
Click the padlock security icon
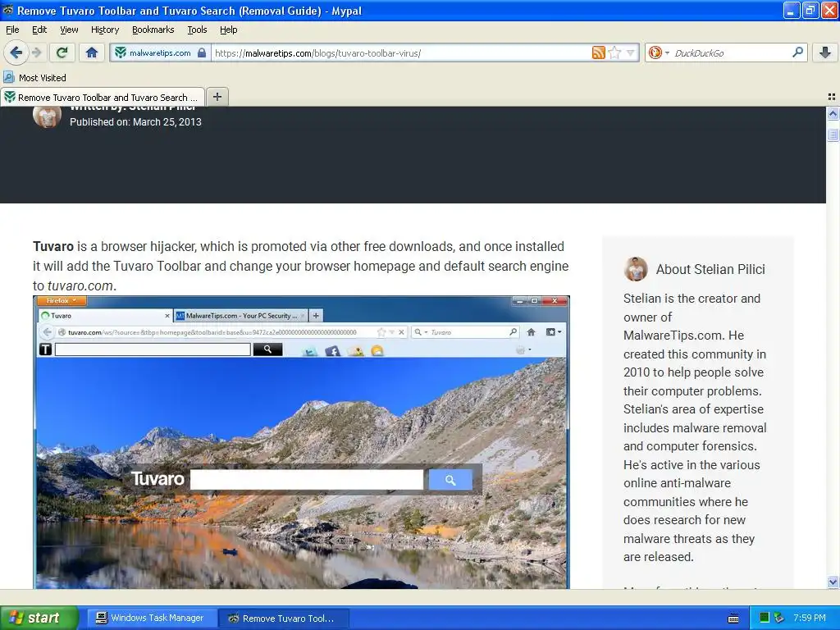pyautogui.click(x=202, y=53)
